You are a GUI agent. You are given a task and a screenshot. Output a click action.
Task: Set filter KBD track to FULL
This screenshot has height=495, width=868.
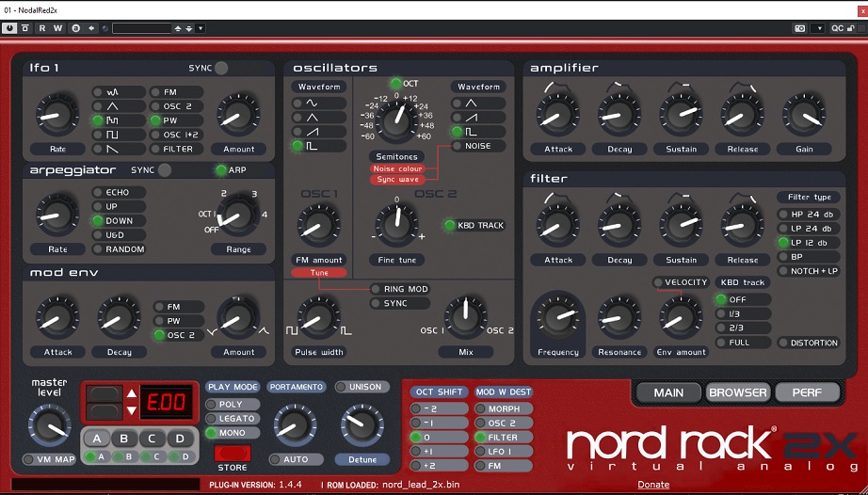(x=743, y=343)
